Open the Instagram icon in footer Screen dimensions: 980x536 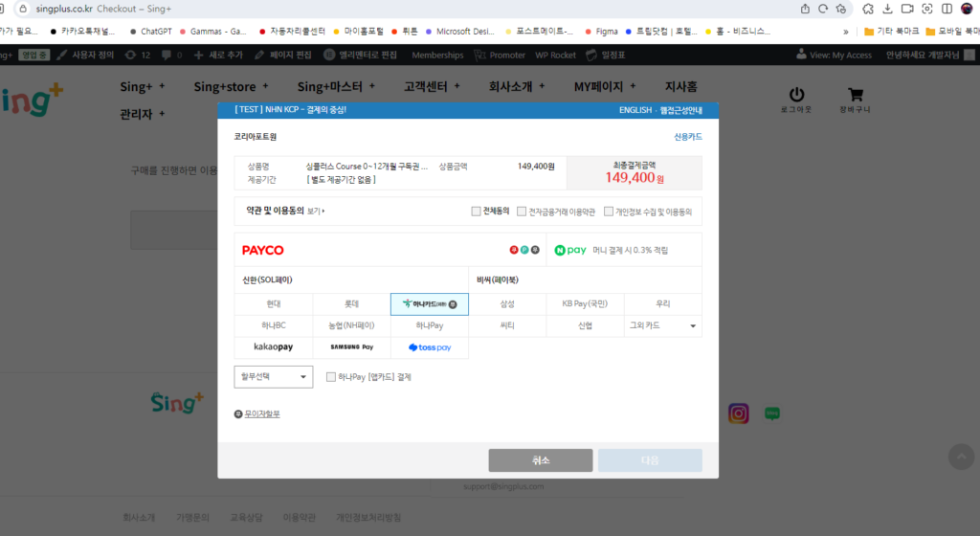click(738, 413)
